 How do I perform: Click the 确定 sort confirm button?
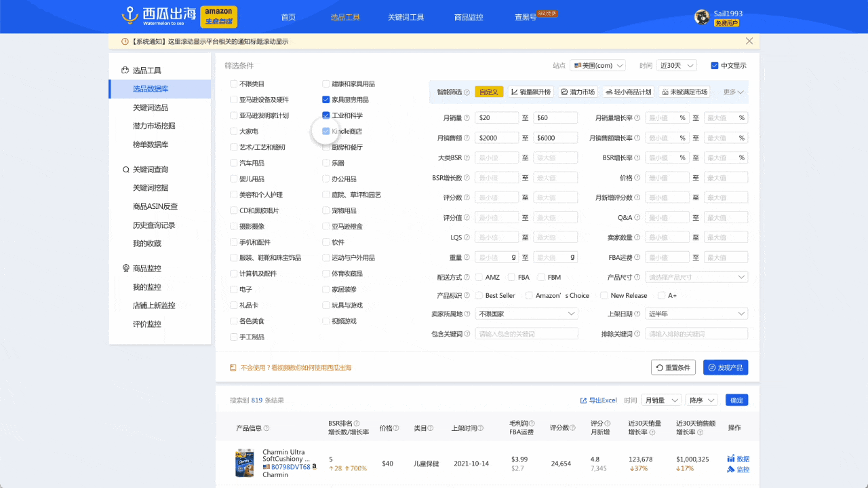pyautogui.click(x=737, y=400)
